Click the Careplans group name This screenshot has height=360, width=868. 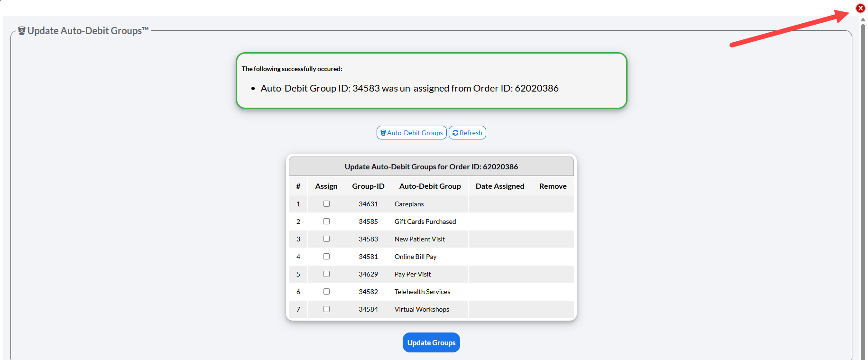coord(409,204)
